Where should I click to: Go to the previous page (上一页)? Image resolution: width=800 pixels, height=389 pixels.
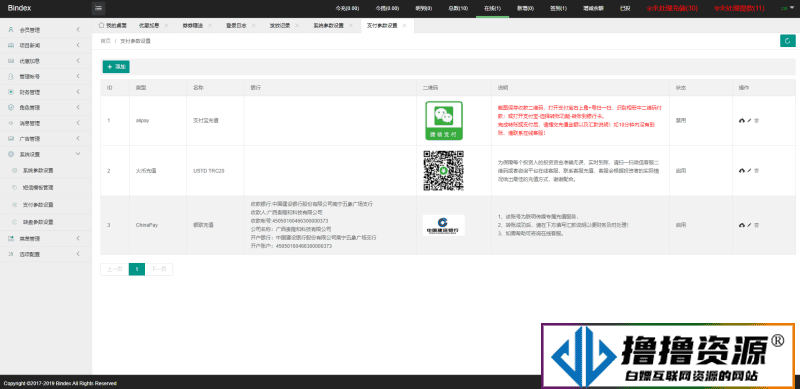pos(114,270)
